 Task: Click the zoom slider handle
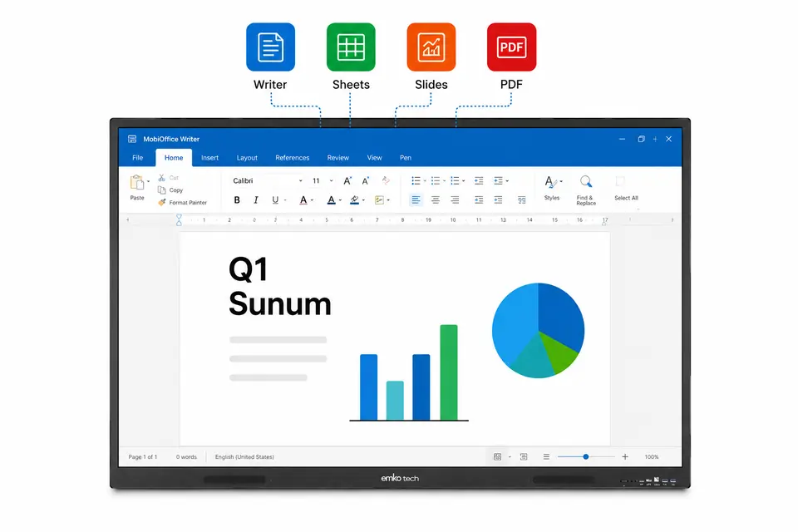coord(586,457)
